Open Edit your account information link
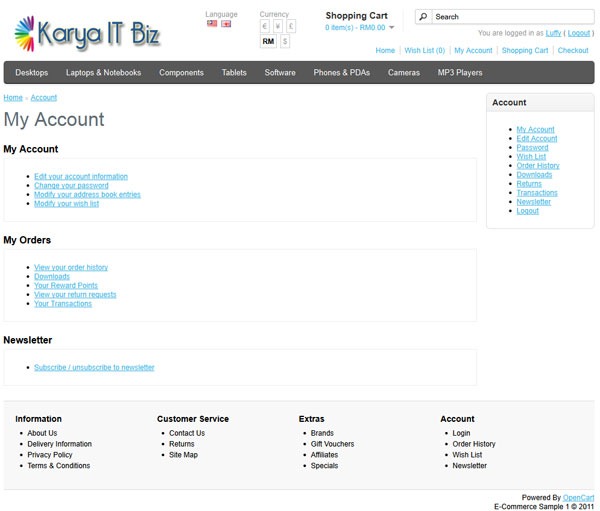The width and height of the screenshot is (600, 511). 81,176
